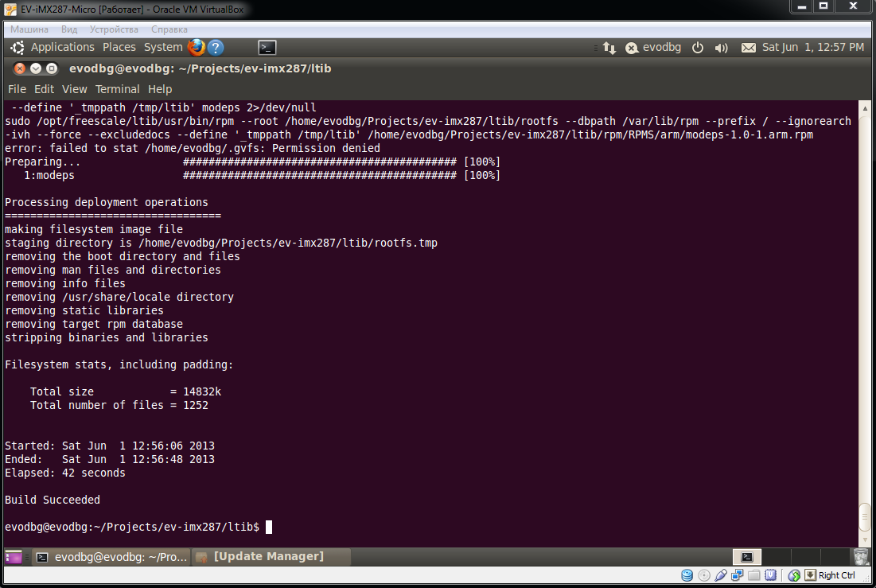Click the terminal launcher in top panel
Viewport: 876px width, 588px height.
click(x=267, y=48)
